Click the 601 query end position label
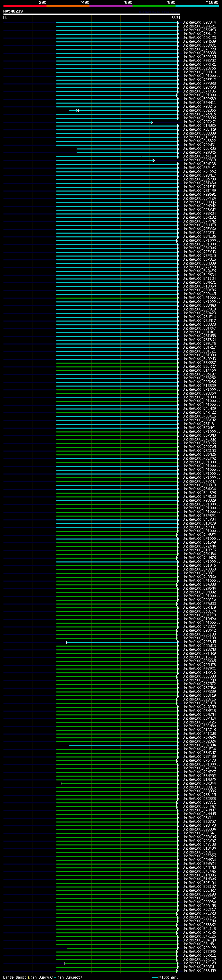This screenshot has height=980, width=222. 175,17
